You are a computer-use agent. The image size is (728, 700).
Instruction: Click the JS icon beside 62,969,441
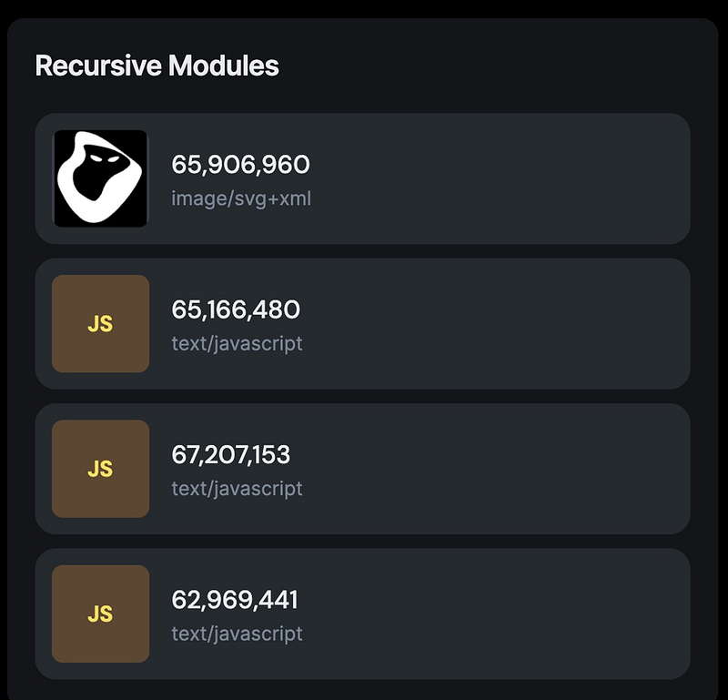(100, 614)
